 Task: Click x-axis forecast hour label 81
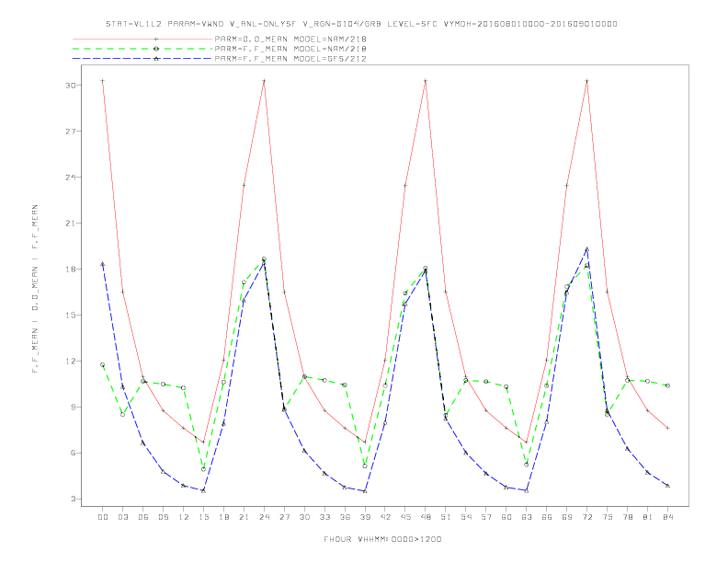point(648,517)
